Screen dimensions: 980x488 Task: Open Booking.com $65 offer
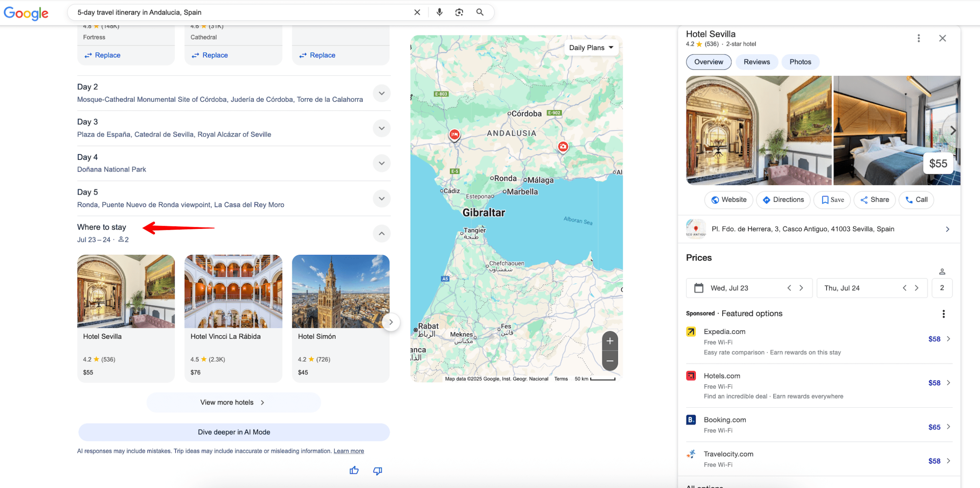coord(819,424)
